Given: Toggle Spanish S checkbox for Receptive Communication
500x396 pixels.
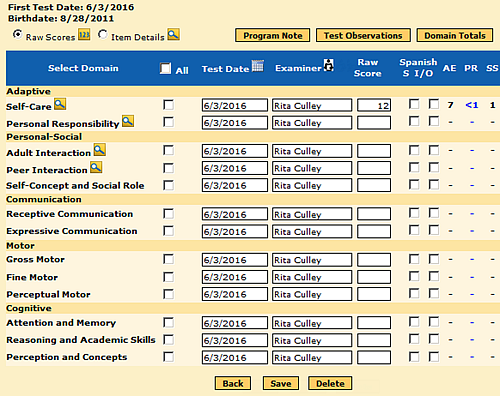Looking at the screenshot, I should (x=414, y=213).
